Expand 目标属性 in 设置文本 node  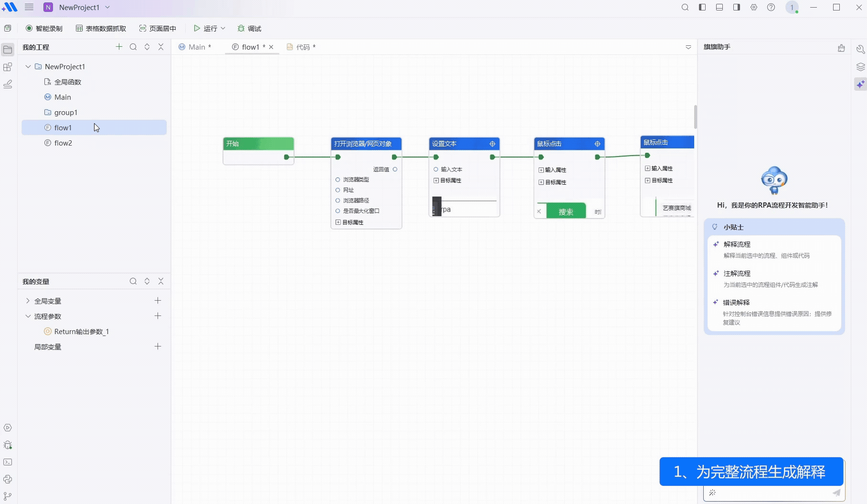click(436, 180)
